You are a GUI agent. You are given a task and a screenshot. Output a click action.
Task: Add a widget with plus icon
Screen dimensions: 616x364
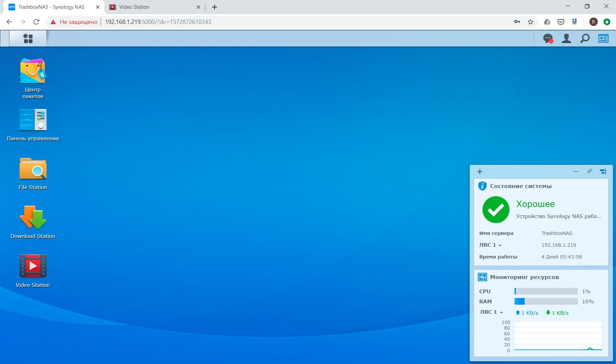click(480, 172)
